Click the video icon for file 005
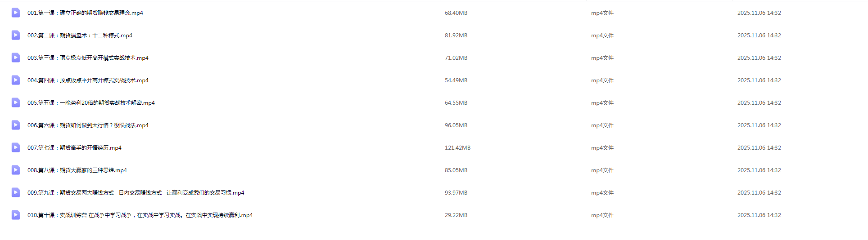 (16, 102)
